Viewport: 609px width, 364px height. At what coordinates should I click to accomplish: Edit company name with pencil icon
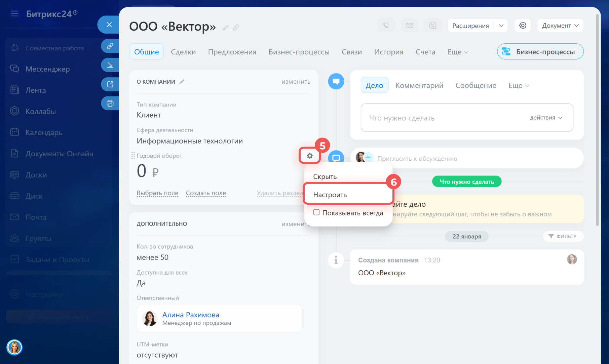[x=226, y=28]
